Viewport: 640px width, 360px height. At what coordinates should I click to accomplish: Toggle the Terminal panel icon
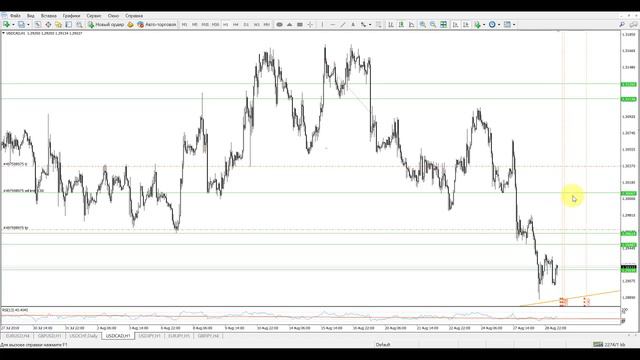point(69,24)
